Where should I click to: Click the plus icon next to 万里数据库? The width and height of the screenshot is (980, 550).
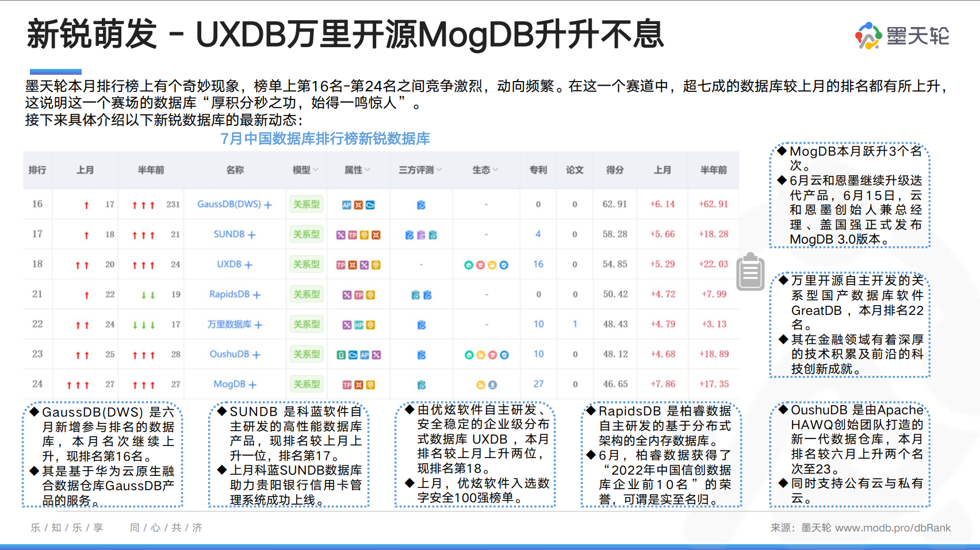tap(258, 325)
